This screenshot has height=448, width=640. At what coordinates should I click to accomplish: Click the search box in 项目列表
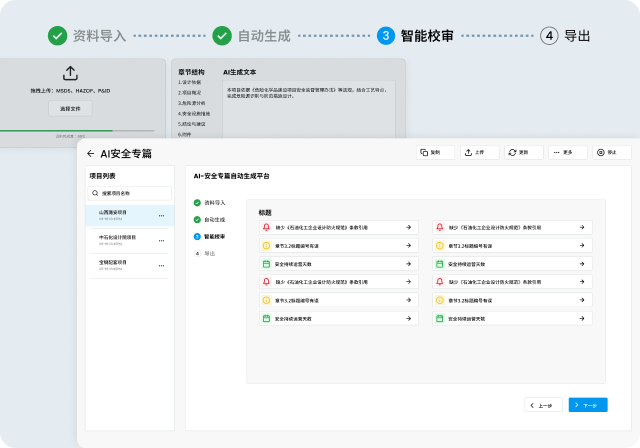[129, 193]
